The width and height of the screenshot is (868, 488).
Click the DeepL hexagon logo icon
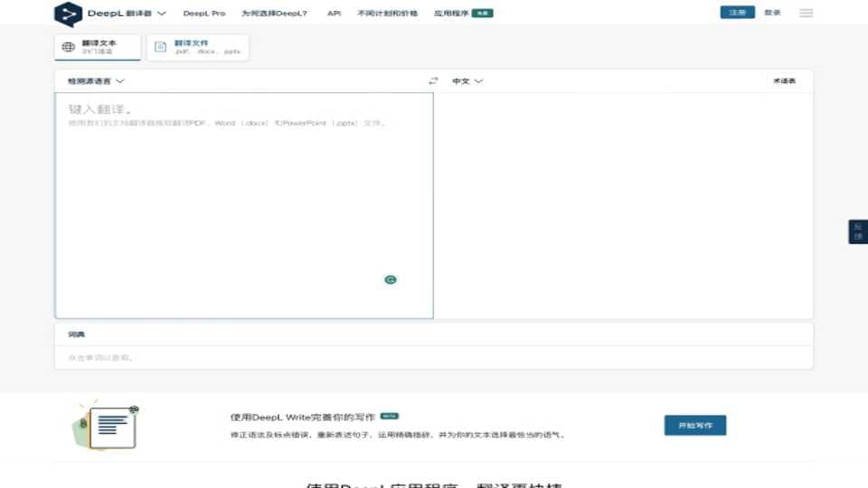pyautogui.click(x=68, y=14)
